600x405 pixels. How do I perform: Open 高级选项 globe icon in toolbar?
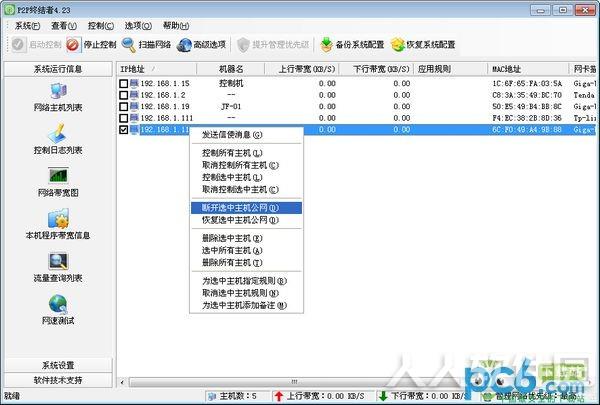pyautogui.click(x=184, y=45)
